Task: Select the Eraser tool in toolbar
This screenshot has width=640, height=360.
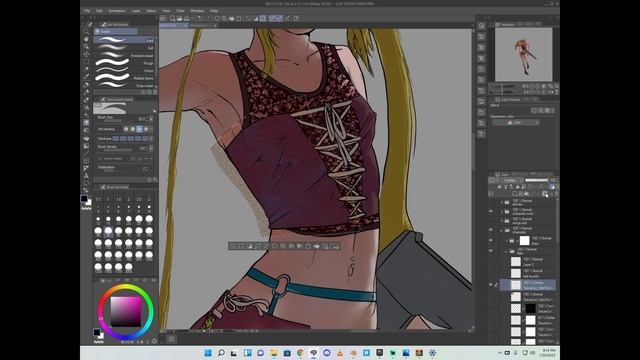Action: 86,122
